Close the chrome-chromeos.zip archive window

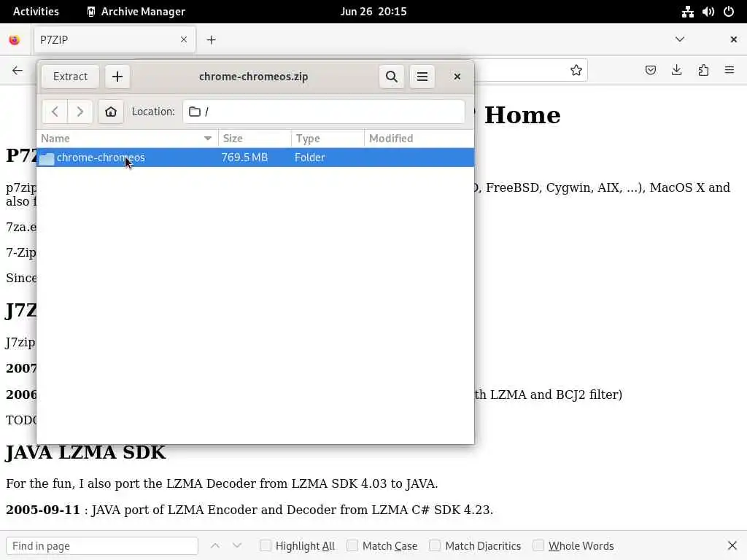click(x=457, y=77)
